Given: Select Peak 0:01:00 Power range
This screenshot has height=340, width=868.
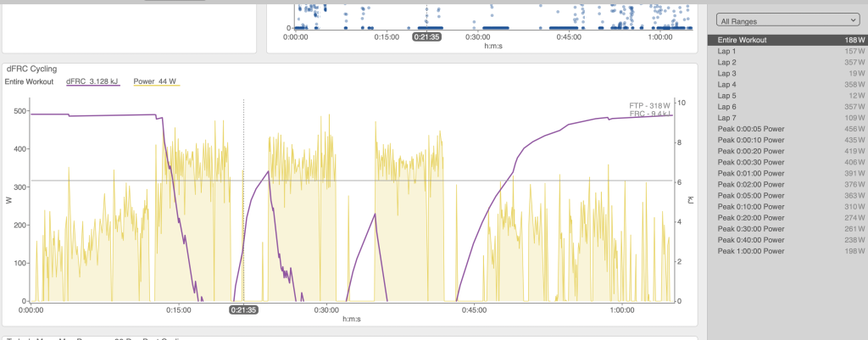Looking at the screenshot, I should (787, 173).
